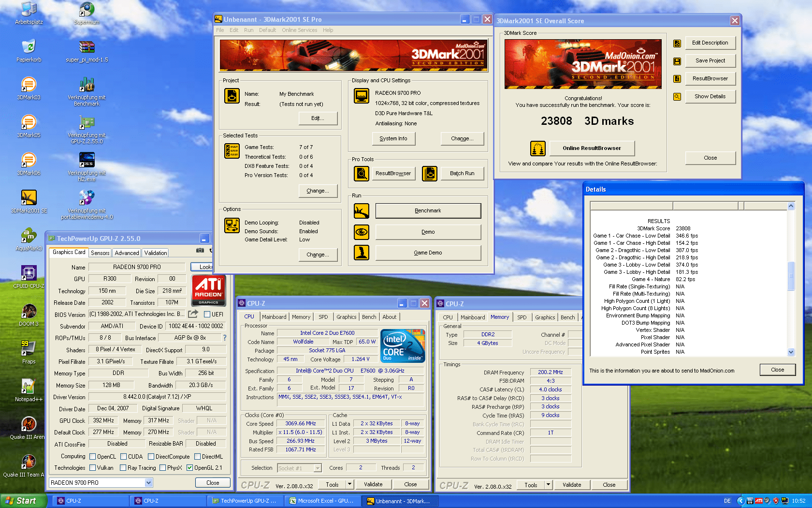
Task: Click the Demo eye icon in Run section
Action: [x=362, y=232]
